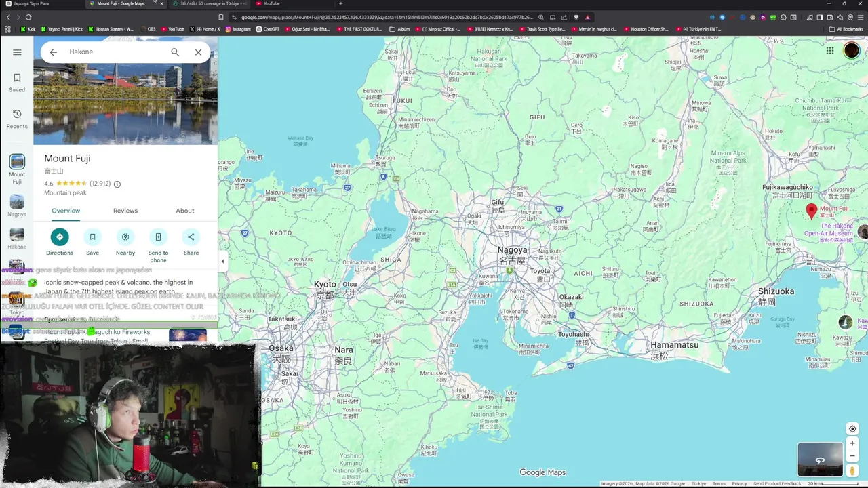The width and height of the screenshot is (868, 488).
Task: Select the Mount Fuji recent item
Action: pyautogui.click(x=17, y=169)
